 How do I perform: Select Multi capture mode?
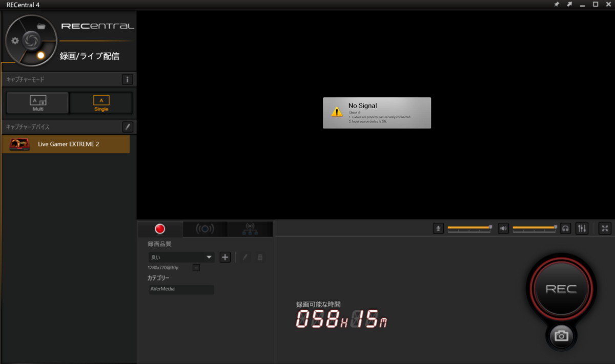pos(37,103)
